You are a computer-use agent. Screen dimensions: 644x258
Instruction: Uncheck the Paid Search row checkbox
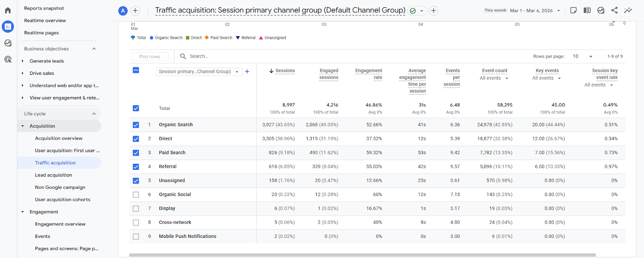click(x=136, y=153)
